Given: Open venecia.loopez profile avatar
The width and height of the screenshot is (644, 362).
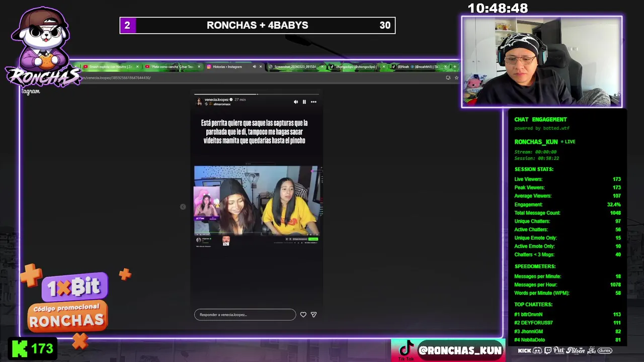Looking at the screenshot, I should [199, 101].
